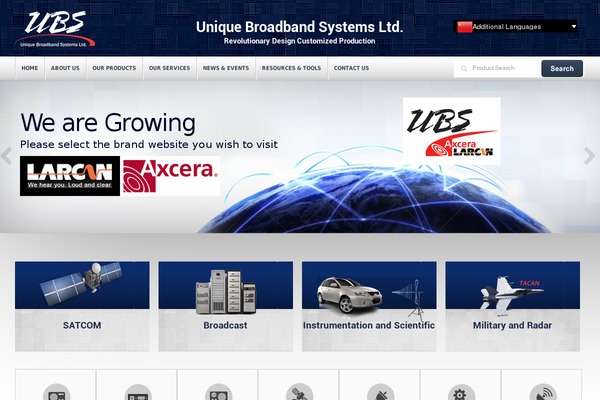Screen dimensions: 600x400
Task: Click the Search button
Action: 562,69
